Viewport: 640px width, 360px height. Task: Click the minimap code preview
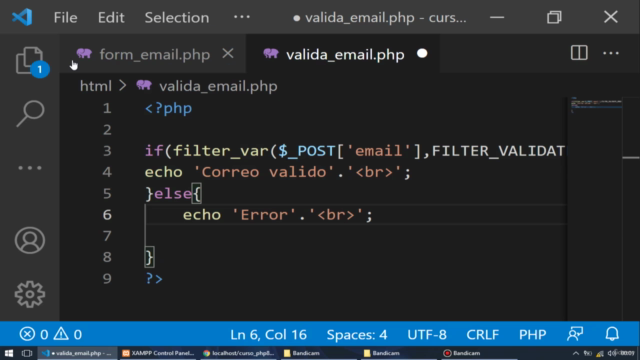(596, 105)
